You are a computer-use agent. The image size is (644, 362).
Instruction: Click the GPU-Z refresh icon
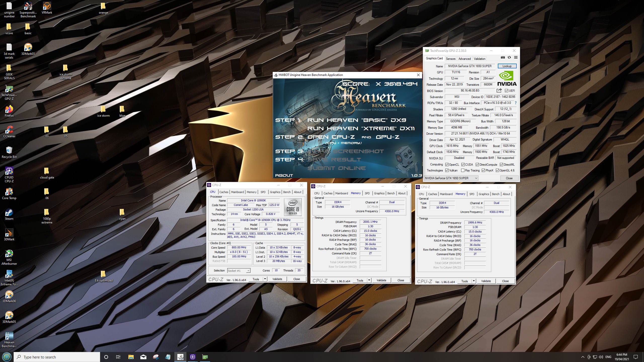(509, 57)
